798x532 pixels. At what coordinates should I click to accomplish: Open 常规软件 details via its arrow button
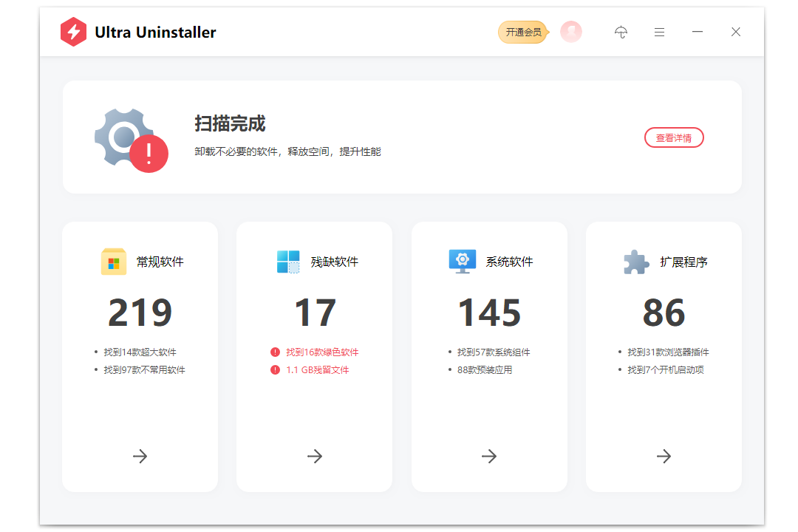tap(140, 457)
